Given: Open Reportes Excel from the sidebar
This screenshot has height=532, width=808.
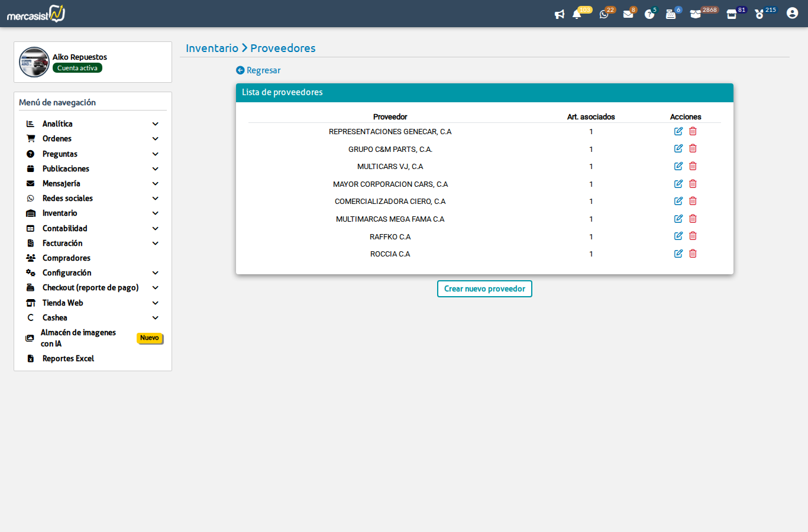Looking at the screenshot, I should pos(67,358).
